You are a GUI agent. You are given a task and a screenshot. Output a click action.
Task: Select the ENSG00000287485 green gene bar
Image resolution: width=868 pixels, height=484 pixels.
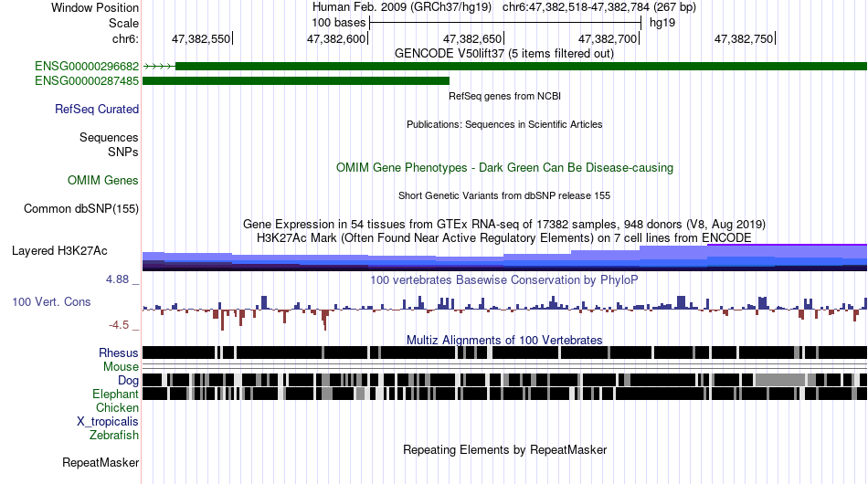point(296,80)
